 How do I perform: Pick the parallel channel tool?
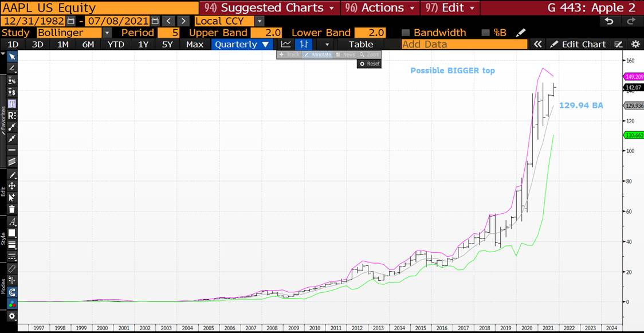point(12,162)
